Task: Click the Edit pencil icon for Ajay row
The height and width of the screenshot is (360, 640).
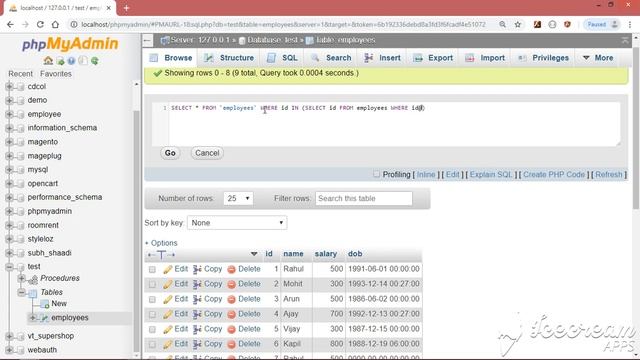Action: point(167,314)
